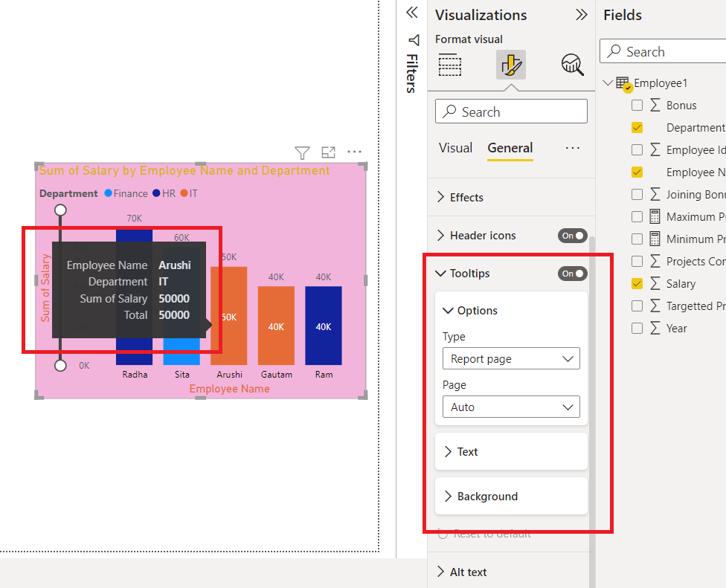
Task: Disable the Tooltips toggle
Action: click(x=572, y=274)
